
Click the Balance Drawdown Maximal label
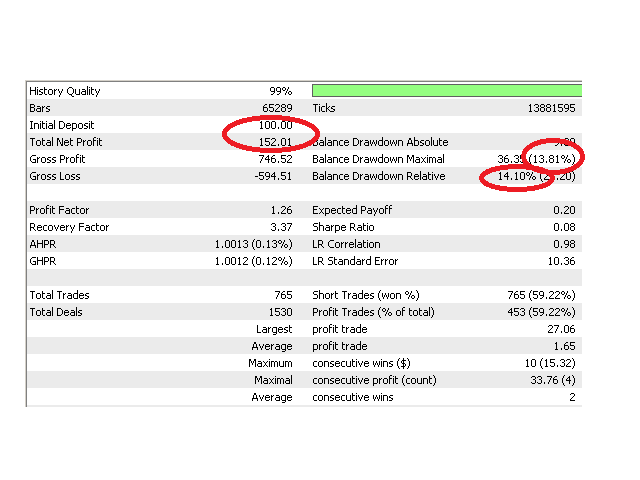click(380, 159)
